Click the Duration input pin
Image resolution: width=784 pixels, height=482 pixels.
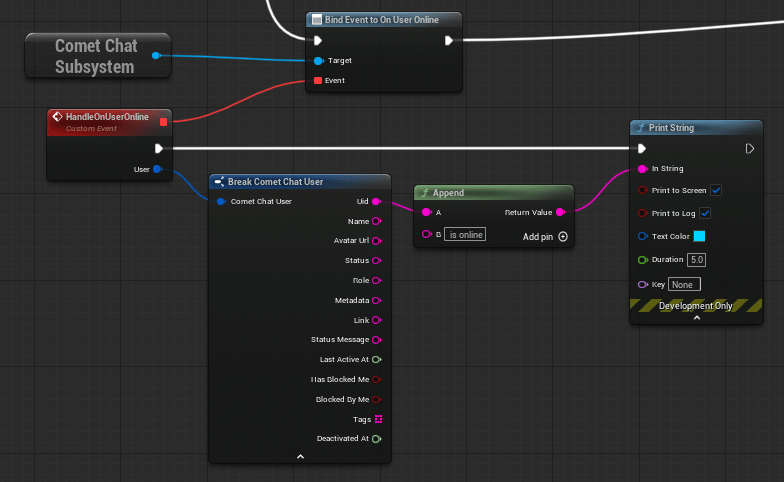tap(643, 260)
